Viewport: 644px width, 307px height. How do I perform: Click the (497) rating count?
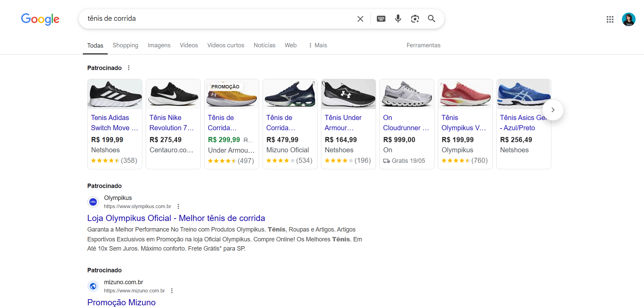tap(246, 161)
